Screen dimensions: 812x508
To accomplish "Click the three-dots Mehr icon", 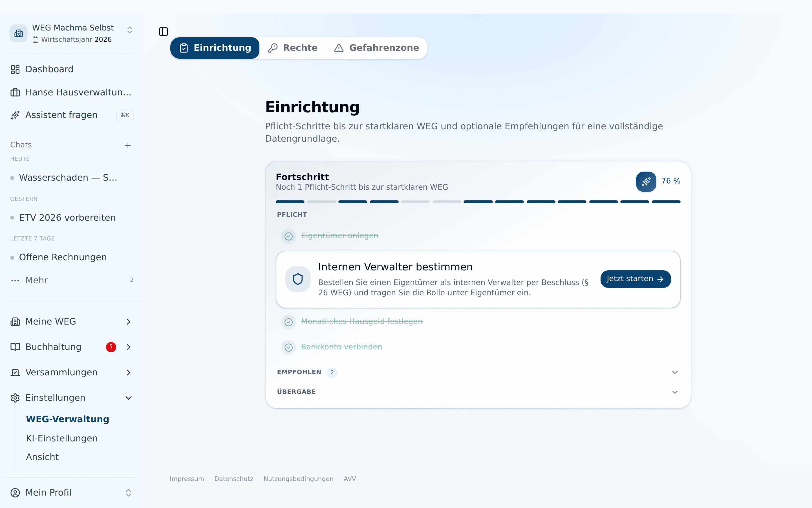I will [15, 280].
